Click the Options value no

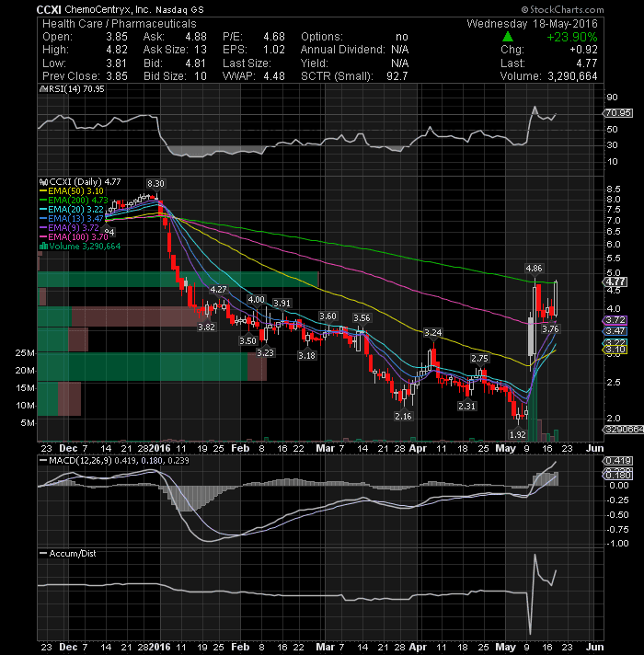click(402, 37)
